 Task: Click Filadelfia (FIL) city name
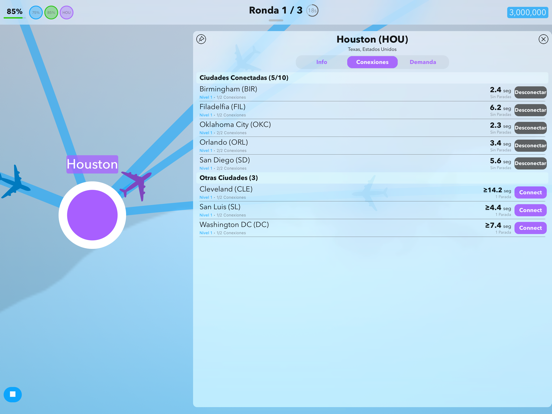pyautogui.click(x=222, y=107)
